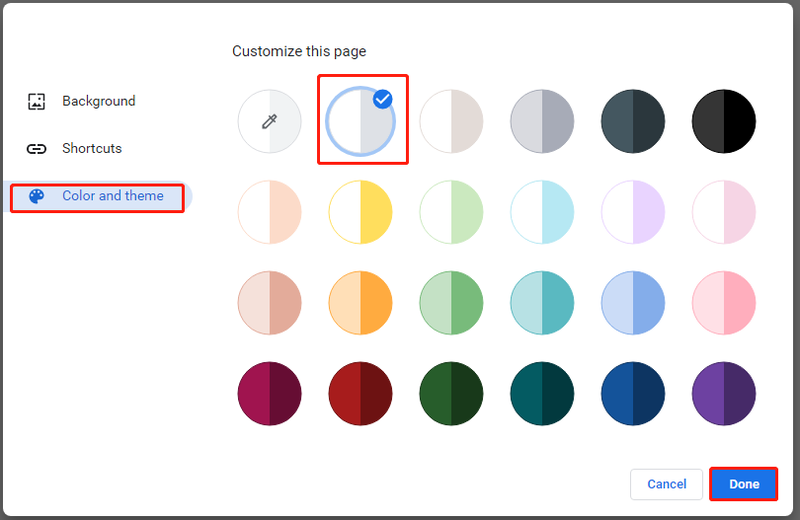Image resolution: width=800 pixels, height=520 pixels.
Task: Cancel the customization dialog
Action: pos(666,484)
